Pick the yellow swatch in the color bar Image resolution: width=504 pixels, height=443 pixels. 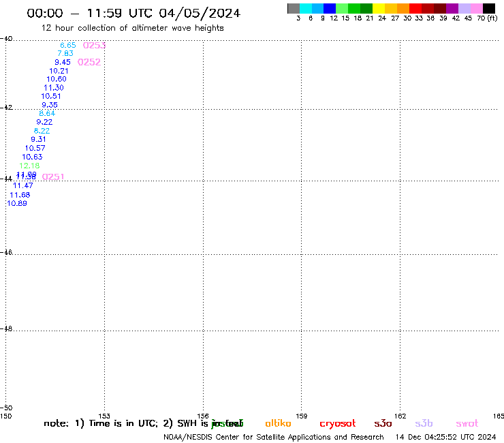379,8
